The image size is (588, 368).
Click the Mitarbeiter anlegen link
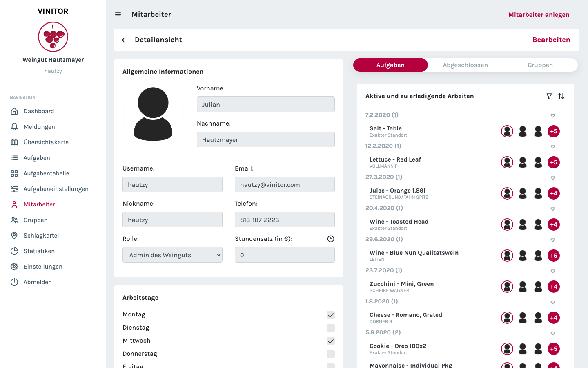539,15
